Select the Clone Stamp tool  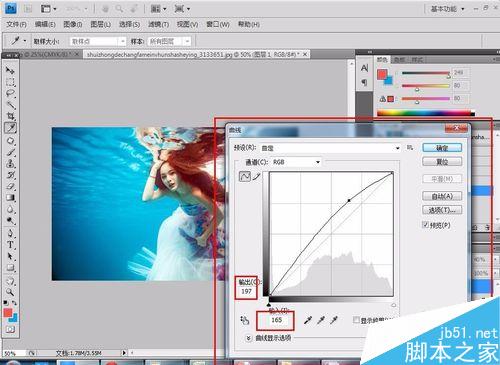[10, 164]
